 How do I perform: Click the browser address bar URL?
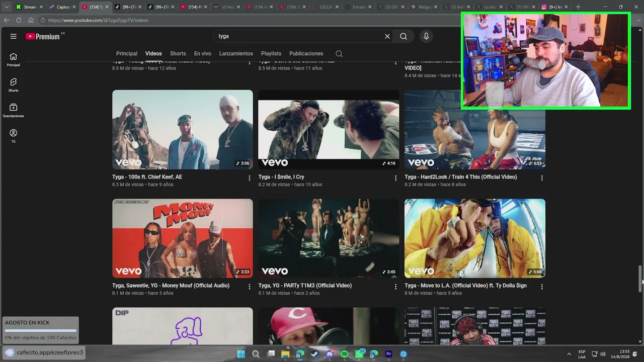98,20
